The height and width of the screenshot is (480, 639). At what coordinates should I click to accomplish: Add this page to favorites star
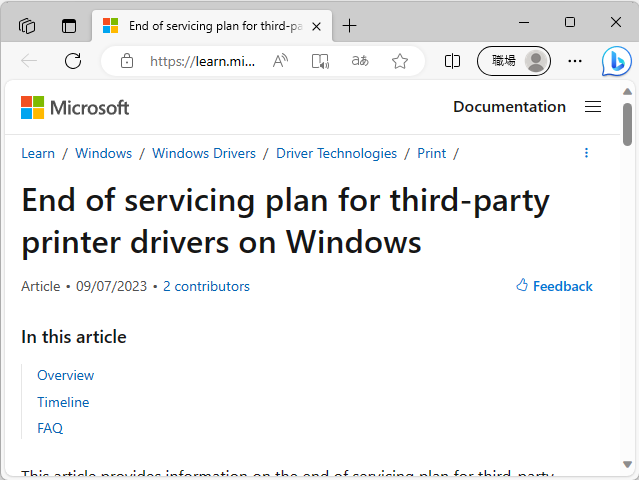(400, 61)
